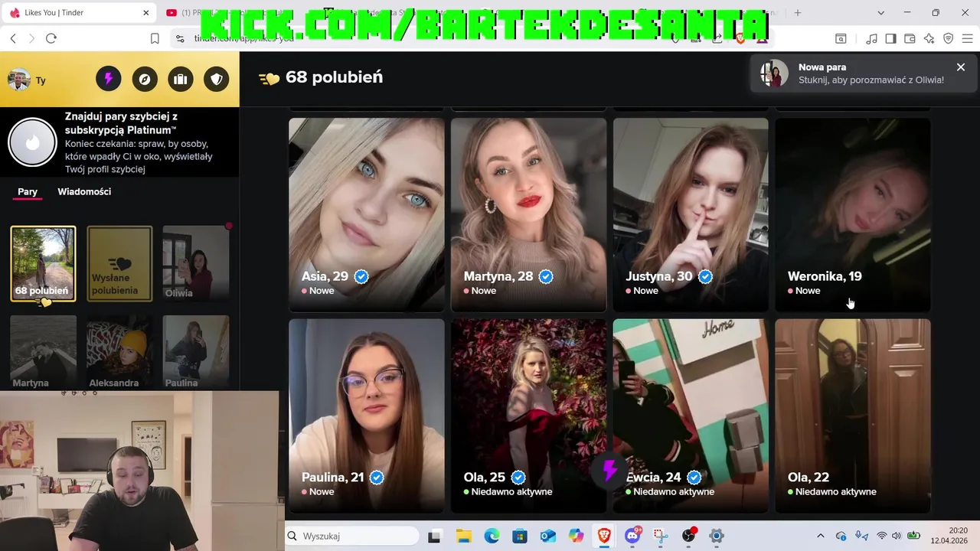Open Copilot from the taskbar
Image resolution: width=980 pixels, height=551 pixels.
coord(576,536)
